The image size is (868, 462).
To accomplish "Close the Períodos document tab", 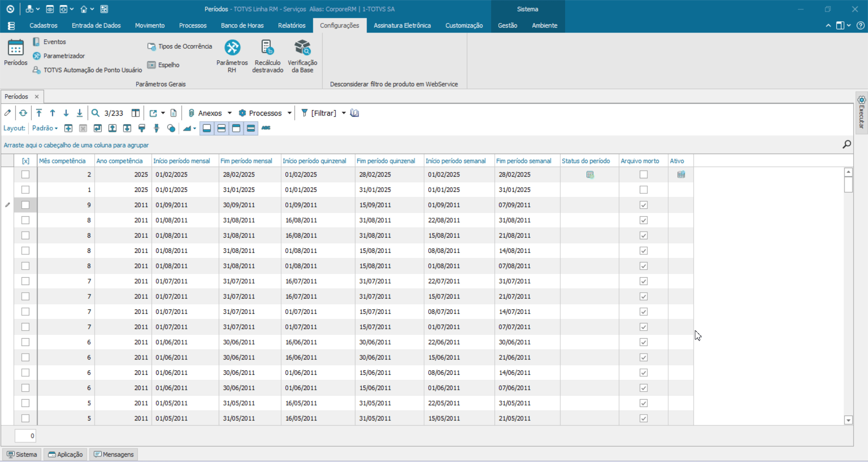I will [x=37, y=96].
